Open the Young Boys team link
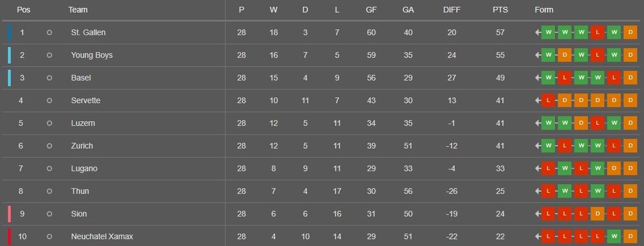Viewport: 644px width, 246px height. [x=91, y=55]
